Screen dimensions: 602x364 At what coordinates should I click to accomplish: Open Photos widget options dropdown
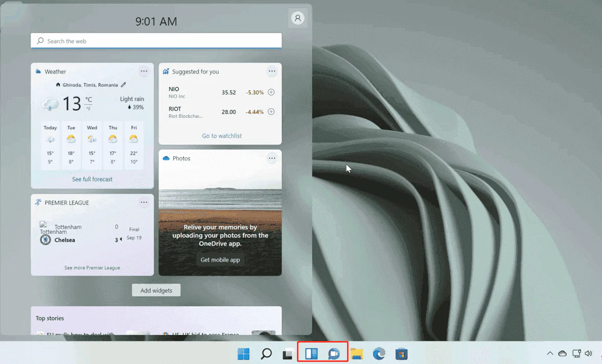click(272, 158)
